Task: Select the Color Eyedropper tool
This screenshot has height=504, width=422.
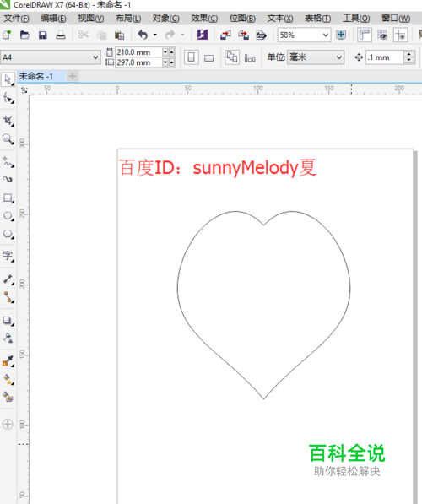Action: (x=8, y=361)
